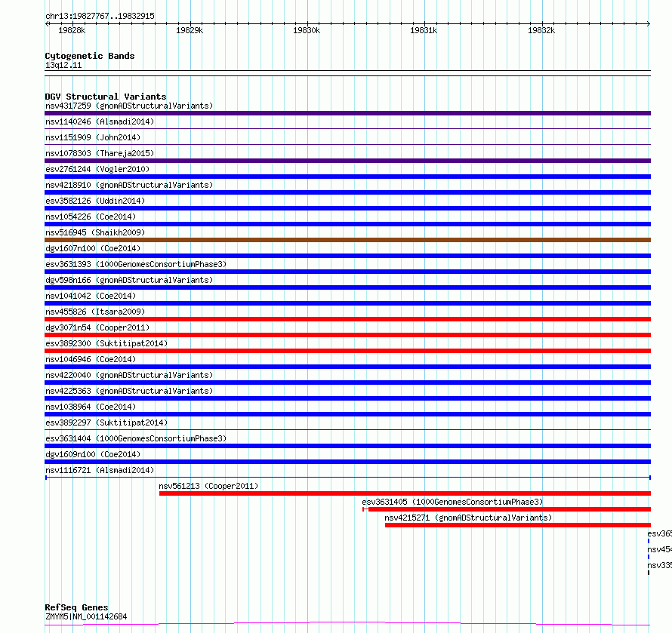Open esv3631393 1000Genomes variant label
The width and height of the screenshot is (672, 633).
(x=136, y=264)
